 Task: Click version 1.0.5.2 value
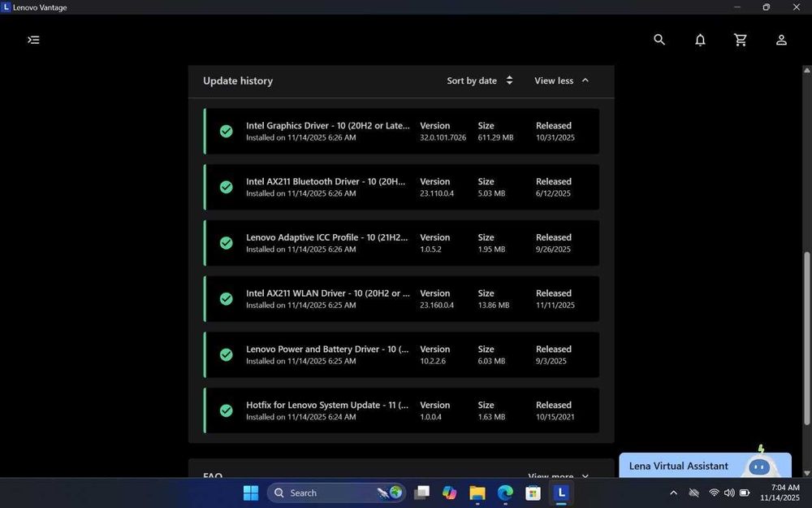(x=431, y=250)
